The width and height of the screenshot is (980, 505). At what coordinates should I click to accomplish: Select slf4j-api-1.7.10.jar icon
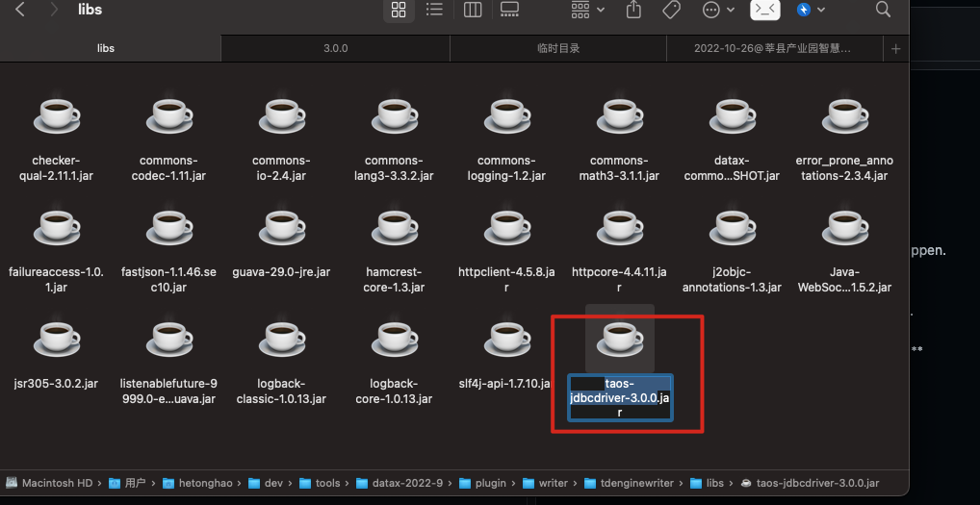[506, 339]
